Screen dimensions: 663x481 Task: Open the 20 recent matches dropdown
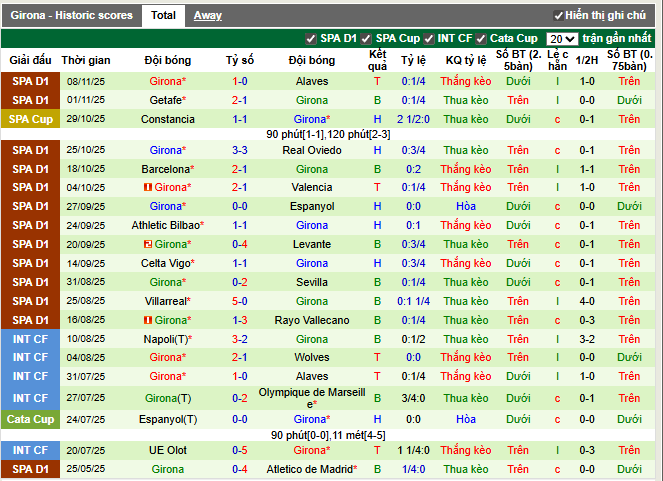pyautogui.click(x=562, y=39)
